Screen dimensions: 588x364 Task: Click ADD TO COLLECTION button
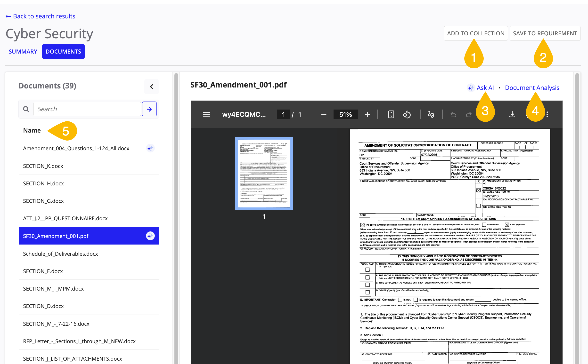pos(476,33)
